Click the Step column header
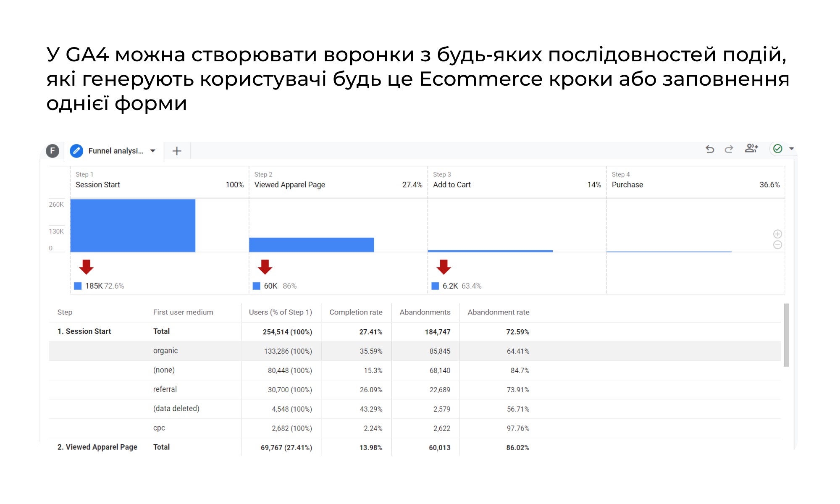 coord(65,312)
